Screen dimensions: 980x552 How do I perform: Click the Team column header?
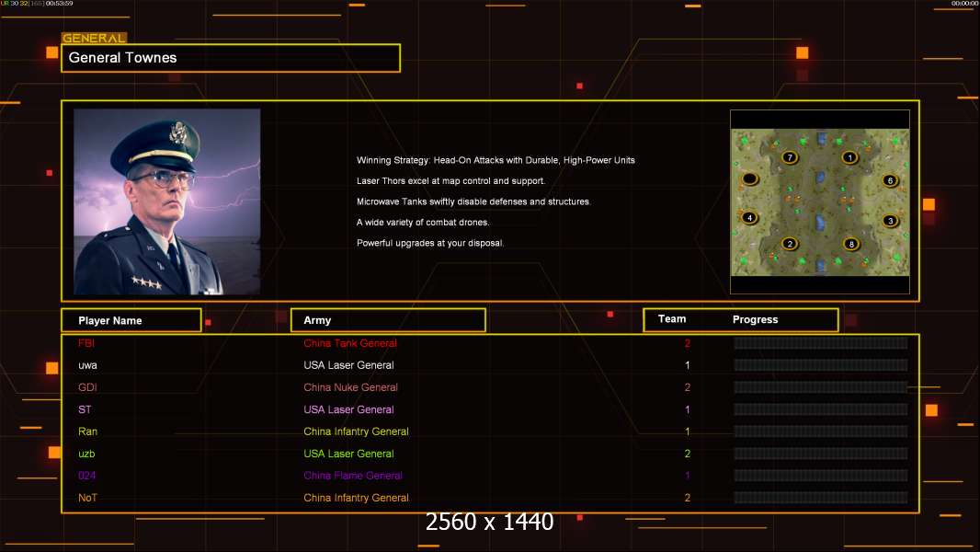[x=672, y=319]
